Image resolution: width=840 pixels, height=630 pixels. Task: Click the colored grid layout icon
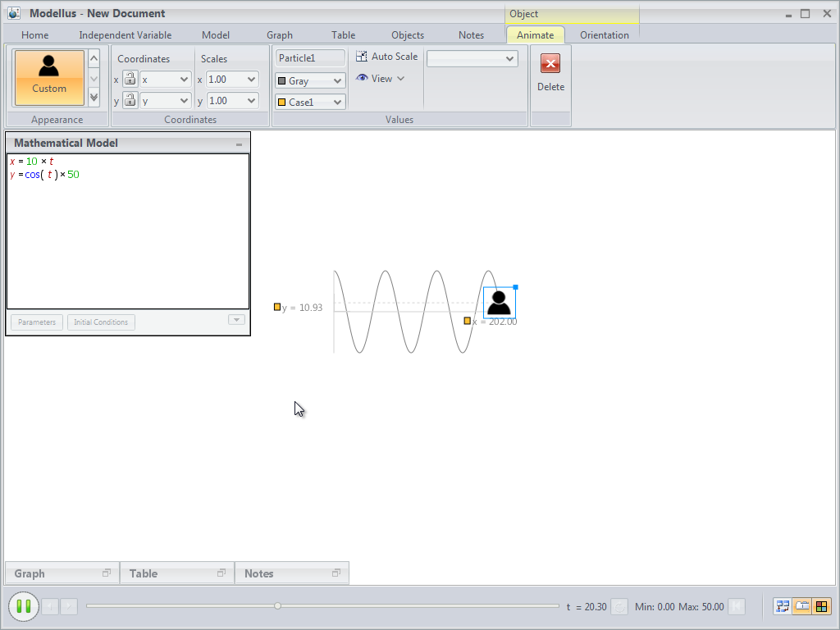click(x=821, y=606)
